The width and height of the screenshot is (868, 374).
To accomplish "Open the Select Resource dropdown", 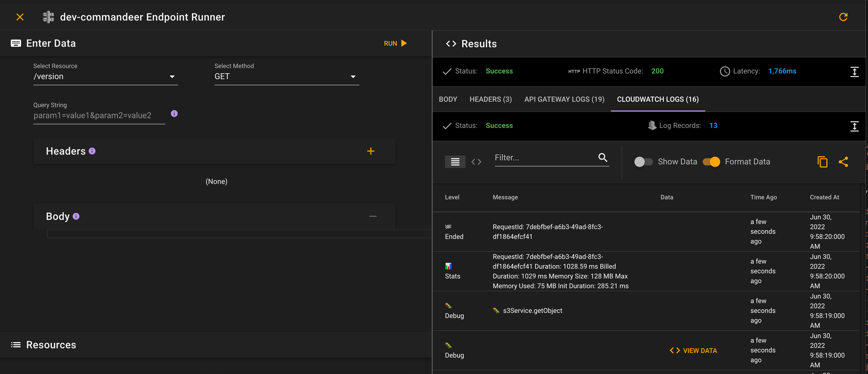I will click(x=105, y=77).
